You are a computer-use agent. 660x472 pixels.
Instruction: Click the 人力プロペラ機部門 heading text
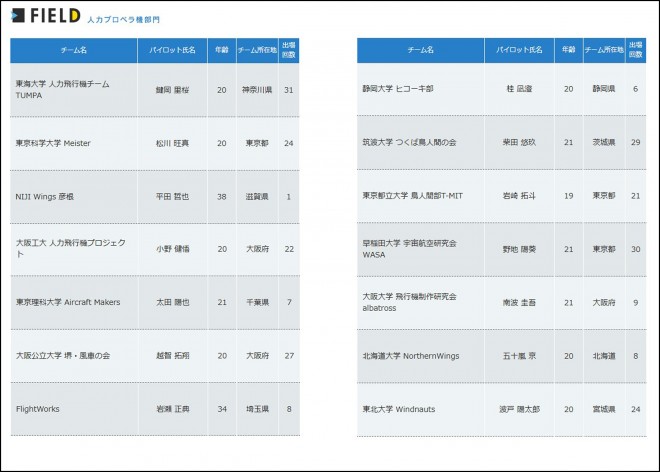pos(123,19)
